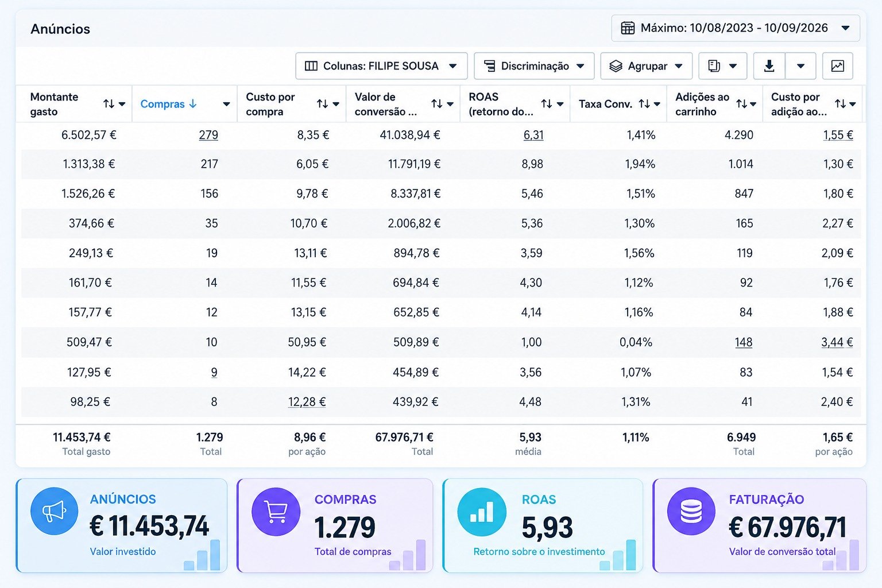Click the 1.313,38 € amount spent cell
The width and height of the screenshot is (882, 588).
[89, 164]
